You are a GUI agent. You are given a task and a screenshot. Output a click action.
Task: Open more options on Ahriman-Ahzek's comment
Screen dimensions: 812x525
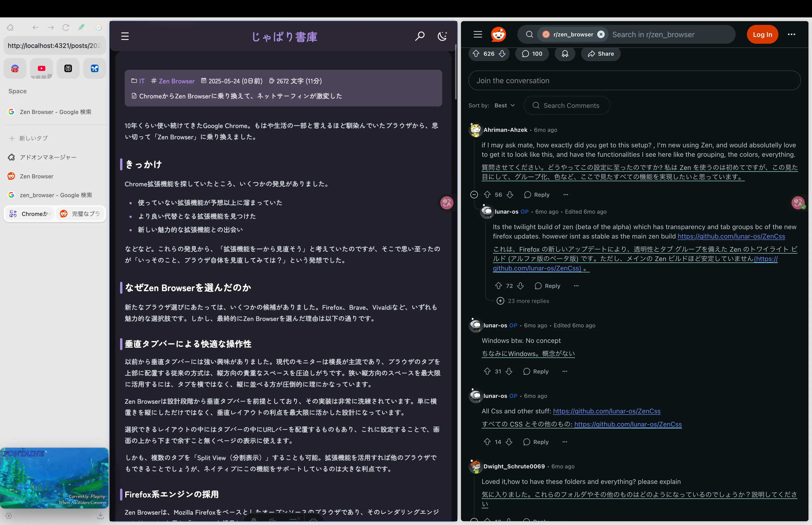point(566,194)
